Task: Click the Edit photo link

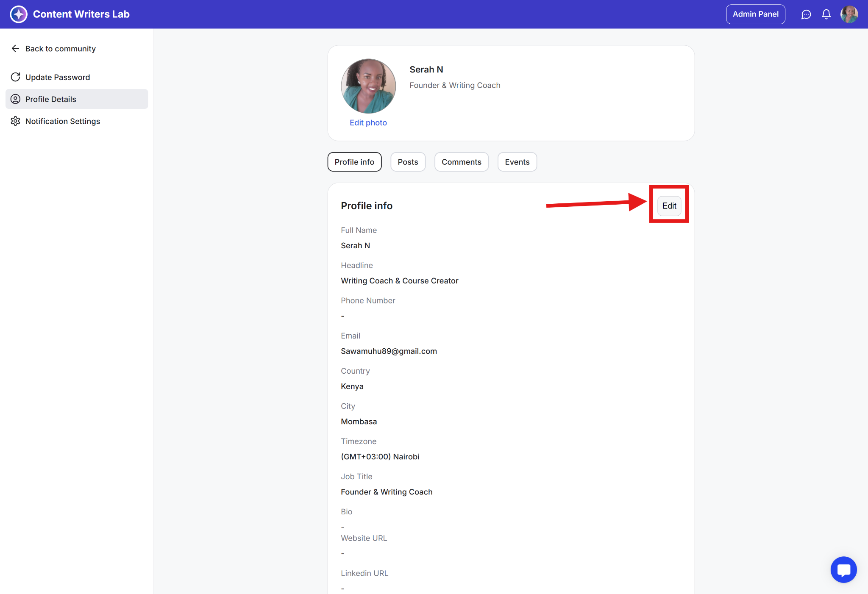Action: click(368, 123)
